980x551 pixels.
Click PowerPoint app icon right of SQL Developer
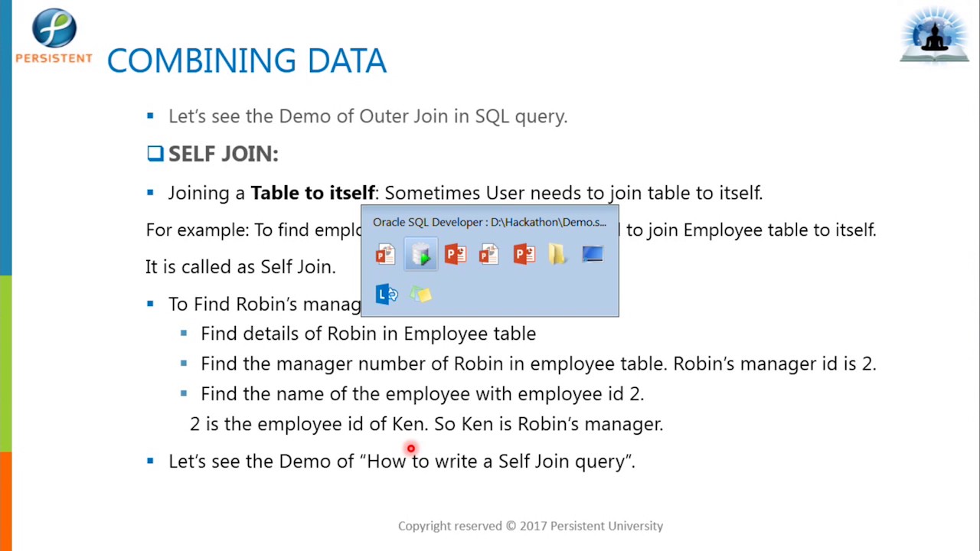pyautogui.click(x=455, y=254)
